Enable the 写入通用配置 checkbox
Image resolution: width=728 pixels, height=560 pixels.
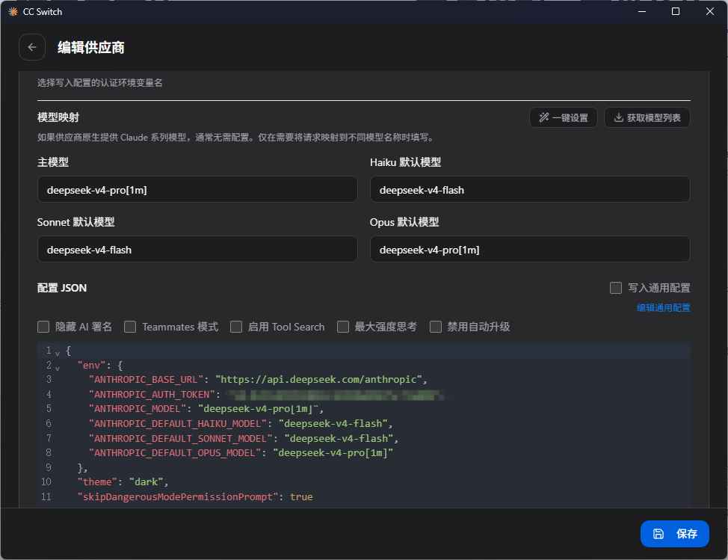[x=616, y=288]
